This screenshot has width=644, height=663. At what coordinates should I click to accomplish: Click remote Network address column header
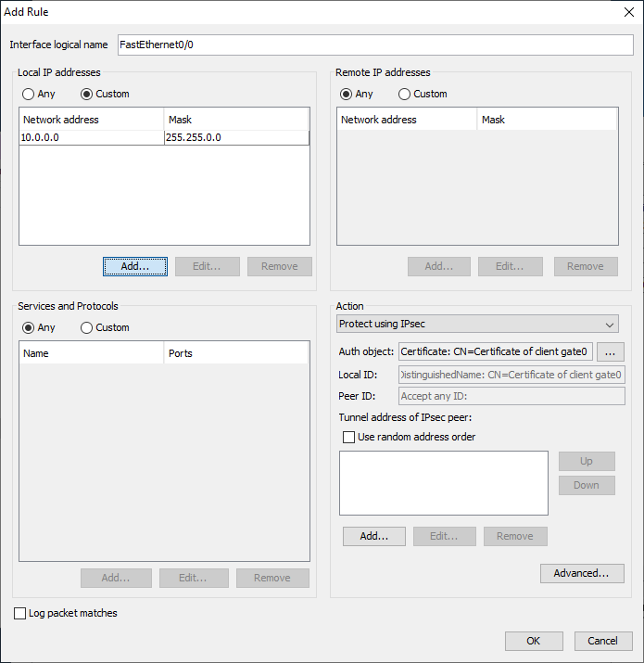[407, 120]
